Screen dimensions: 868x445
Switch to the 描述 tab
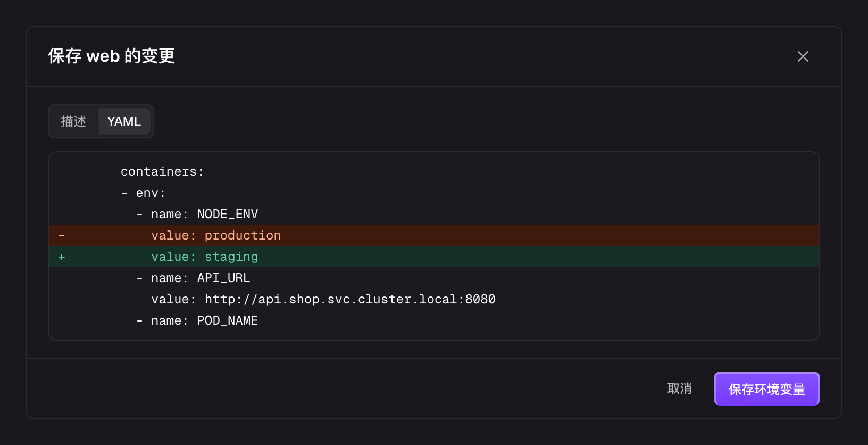click(73, 121)
